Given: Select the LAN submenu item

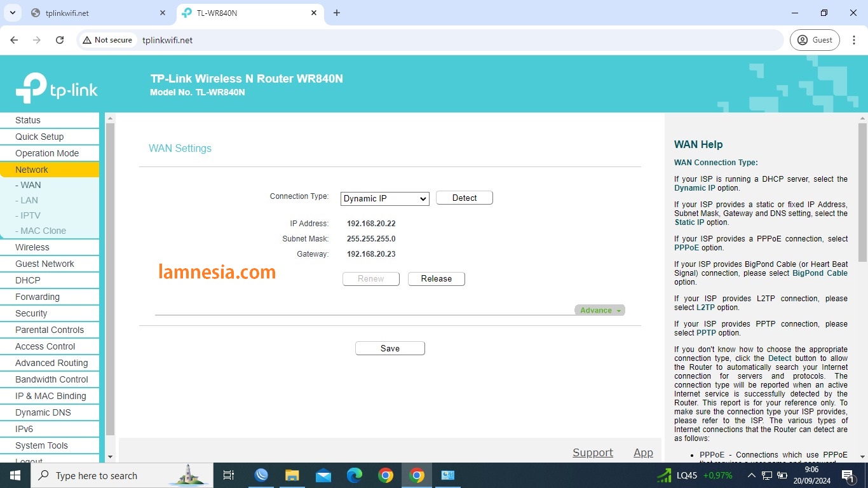Looking at the screenshot, I should tap(29, 200).
